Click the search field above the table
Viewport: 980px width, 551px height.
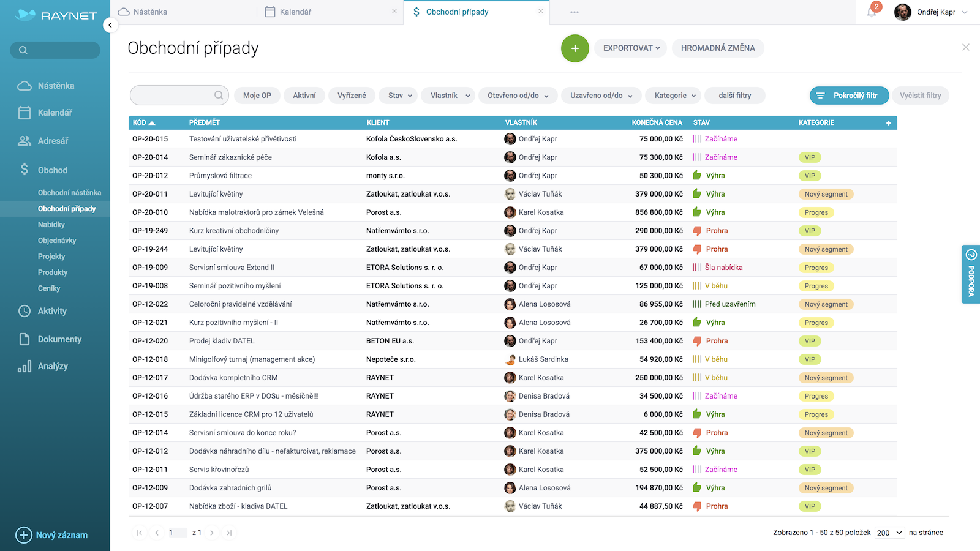tap(173, 96)
